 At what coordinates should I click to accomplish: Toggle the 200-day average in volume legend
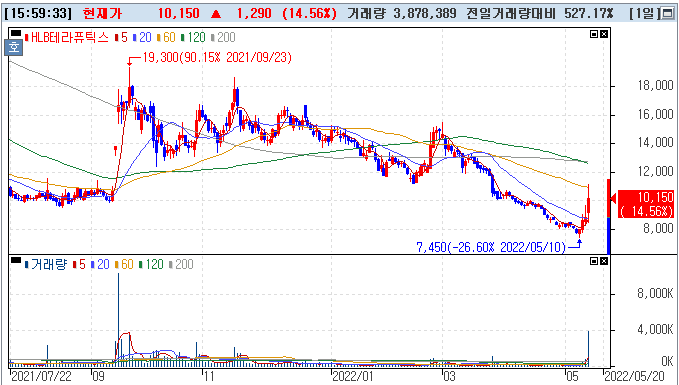click(181, 265)
